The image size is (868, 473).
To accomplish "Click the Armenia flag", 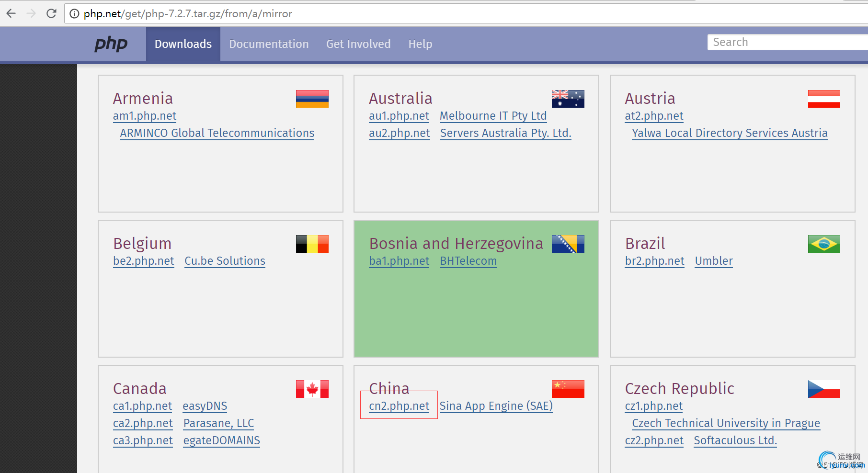I will (312, 99).
